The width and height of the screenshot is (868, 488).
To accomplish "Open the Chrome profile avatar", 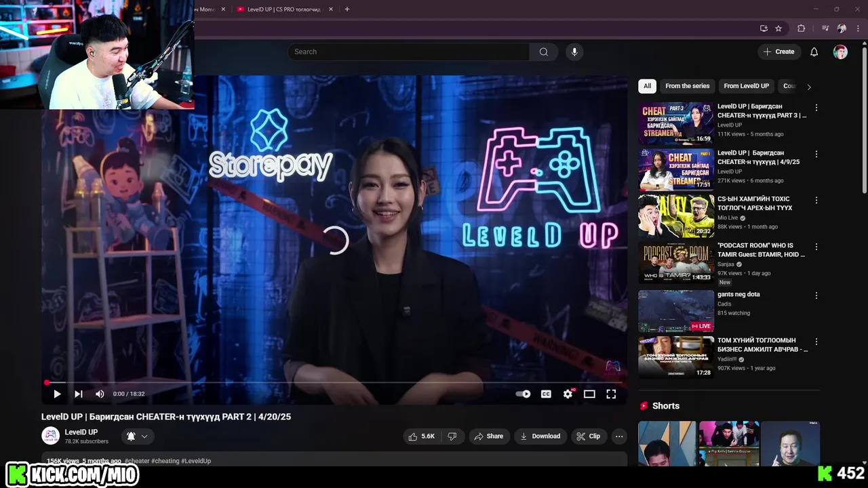I will tap(842, 28).
